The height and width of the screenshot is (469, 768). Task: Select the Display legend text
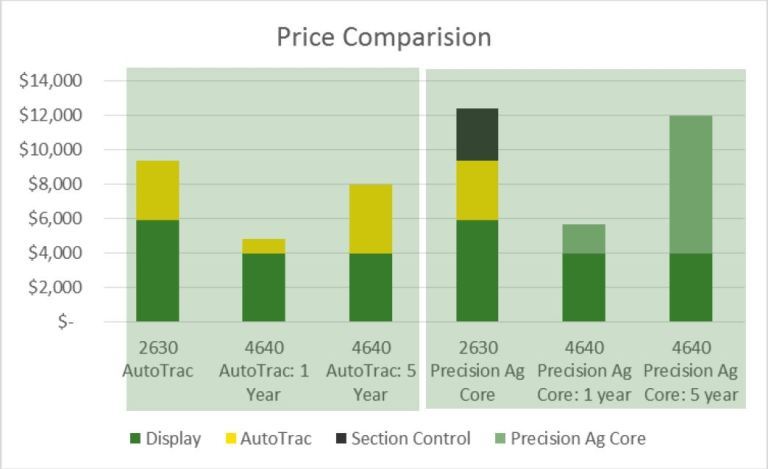pos(173,439)
